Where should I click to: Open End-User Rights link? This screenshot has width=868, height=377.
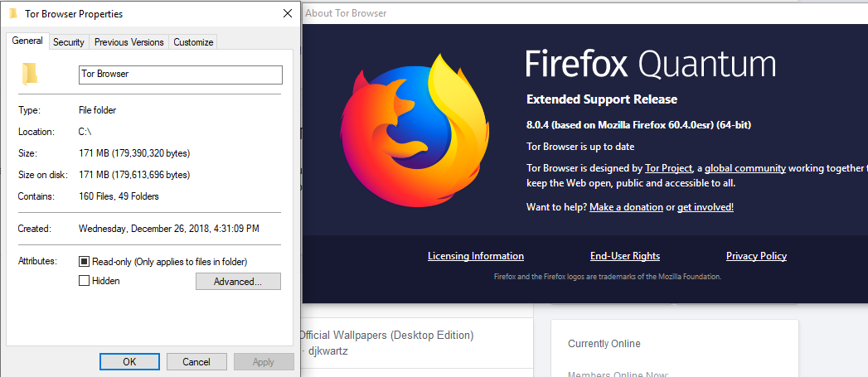[x=625, y=256]
